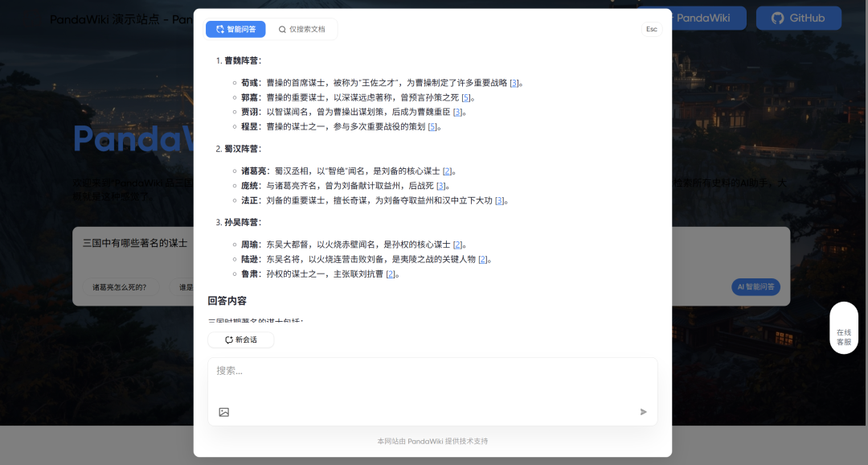Click the bold name 荀彧
The width and height of the screenshot is (868, 465).
tap(250, 83)
